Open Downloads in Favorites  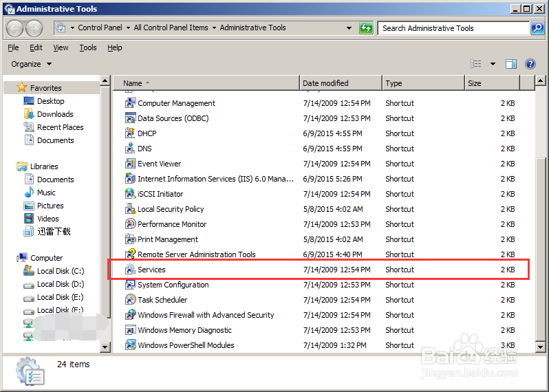pyautogui.click(x=55, y=114)
